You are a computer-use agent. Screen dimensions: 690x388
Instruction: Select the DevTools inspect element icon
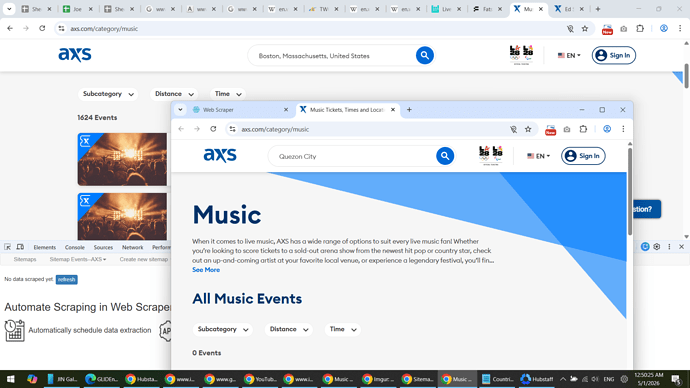[x=7, y=247]
